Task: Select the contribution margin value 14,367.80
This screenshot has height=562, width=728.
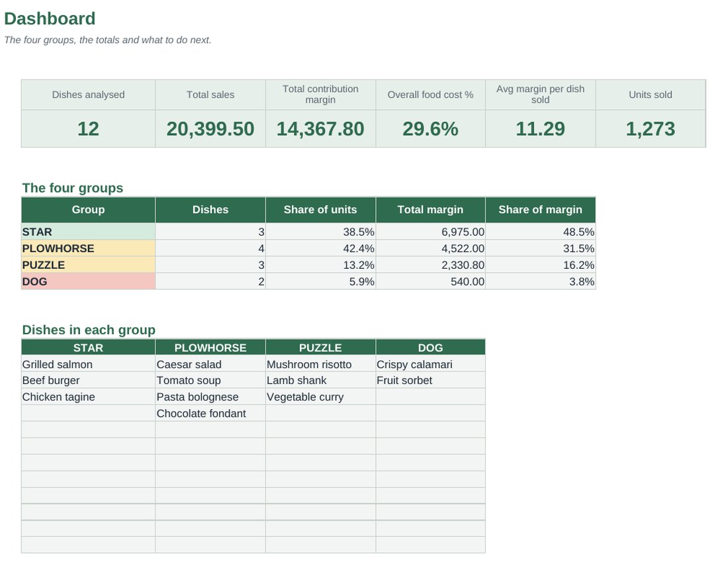Action: 320,128
